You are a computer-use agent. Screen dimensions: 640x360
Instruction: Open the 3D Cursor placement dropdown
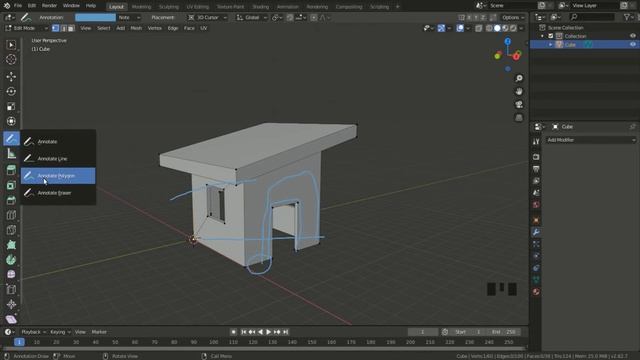point(207,18)
